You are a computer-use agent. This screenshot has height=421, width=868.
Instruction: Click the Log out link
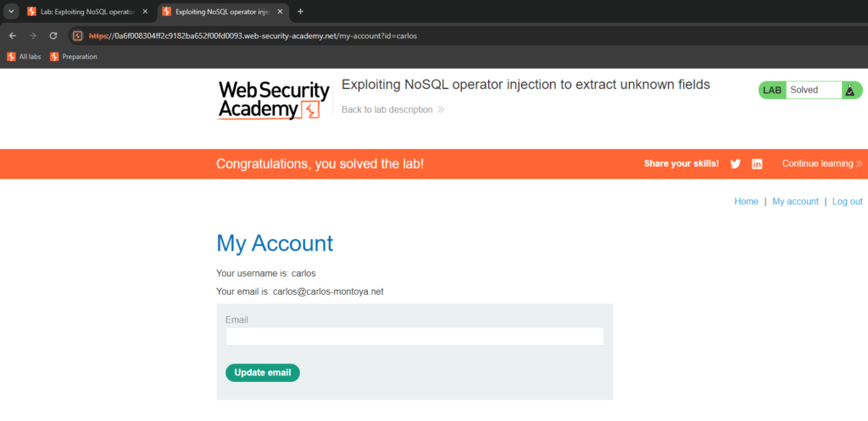point(847,202)
